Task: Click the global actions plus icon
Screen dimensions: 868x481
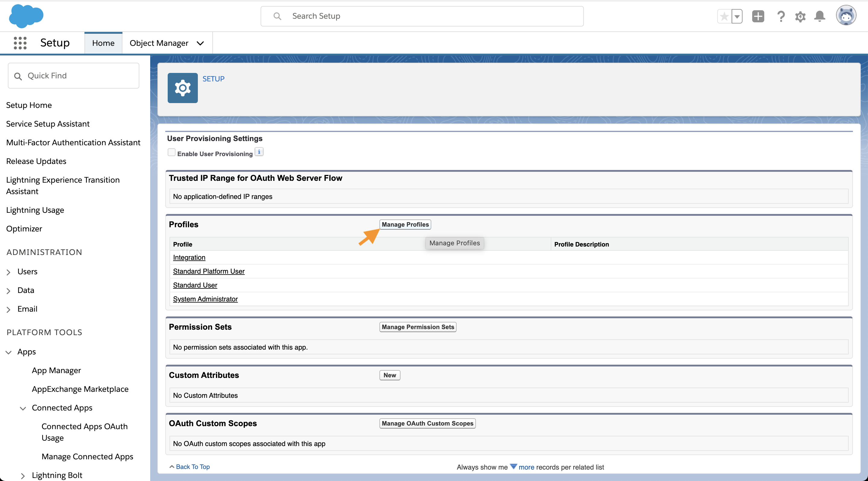Action: 758,16
